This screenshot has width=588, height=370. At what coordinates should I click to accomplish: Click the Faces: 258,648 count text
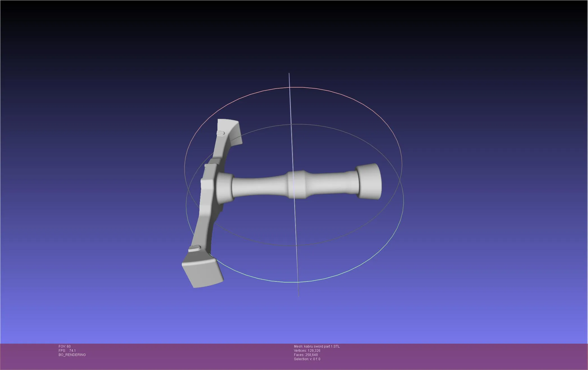click(x=306, y=355)
